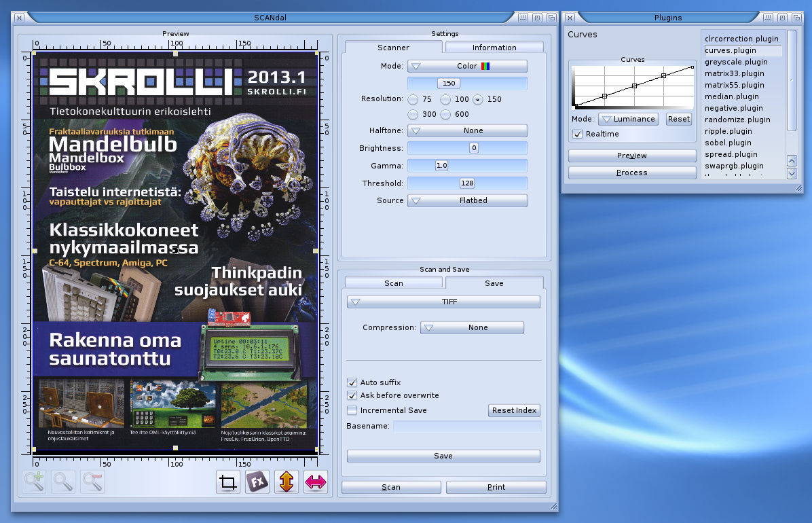Click Plugins window iconify gadget
This screenshot has height=523, width=812.
click(x=768, y=18)
